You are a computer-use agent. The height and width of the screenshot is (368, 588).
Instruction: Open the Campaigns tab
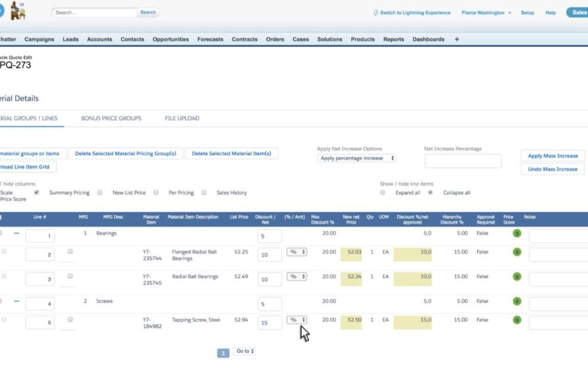(x=39, y=39)
